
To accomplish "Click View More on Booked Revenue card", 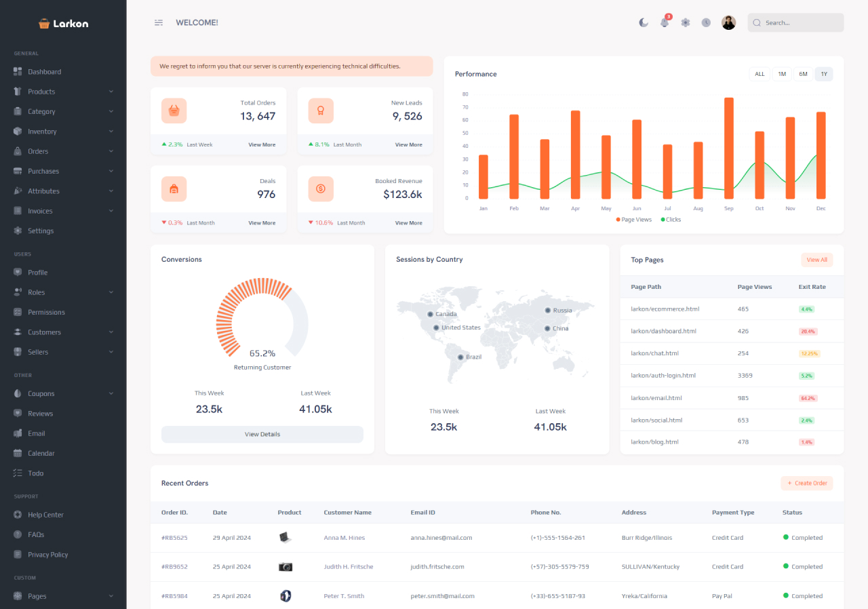I will coord(408,222).
